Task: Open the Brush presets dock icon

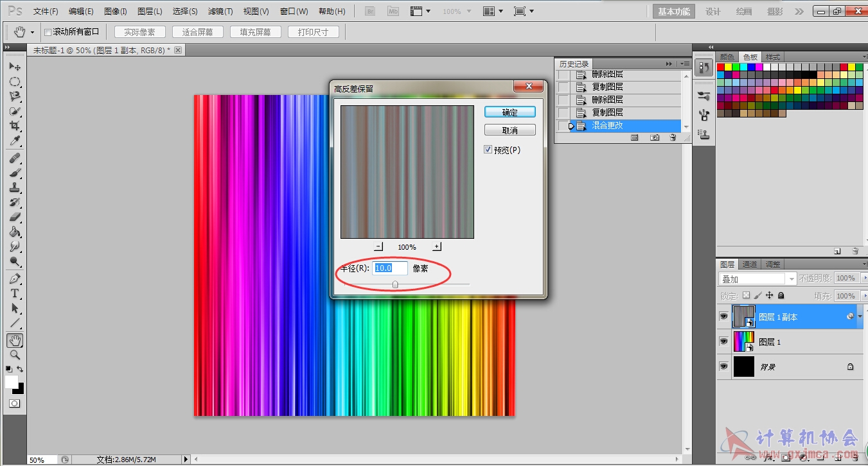Action: pos(704,96)
